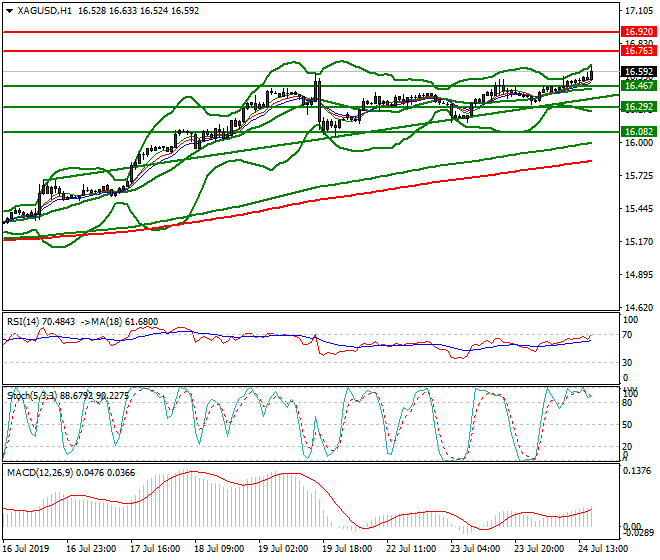Select the RSI(14) 70.4843 indicator label

click(41, 322)
